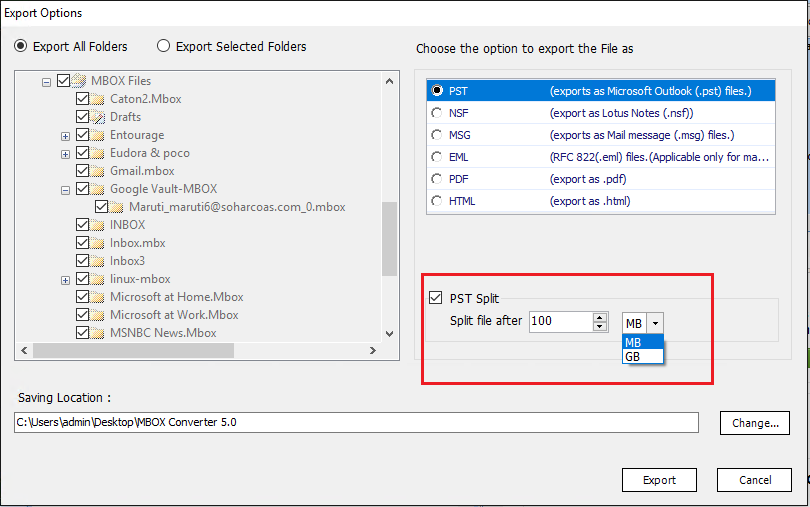Expand the Entourage tree node
The width and height of the screenshot is (810, 507).
(x=65, y=136)
